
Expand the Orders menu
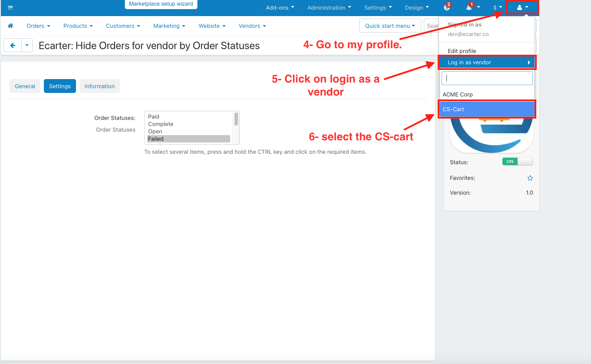(x=38, y=26)
